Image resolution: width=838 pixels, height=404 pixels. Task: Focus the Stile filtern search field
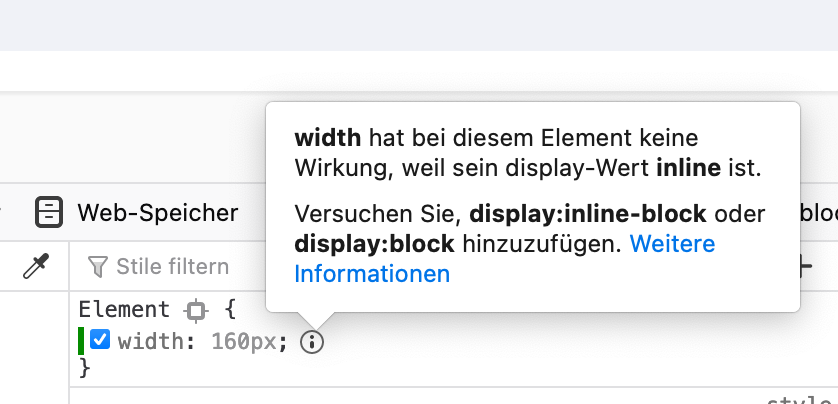(172, 267)
